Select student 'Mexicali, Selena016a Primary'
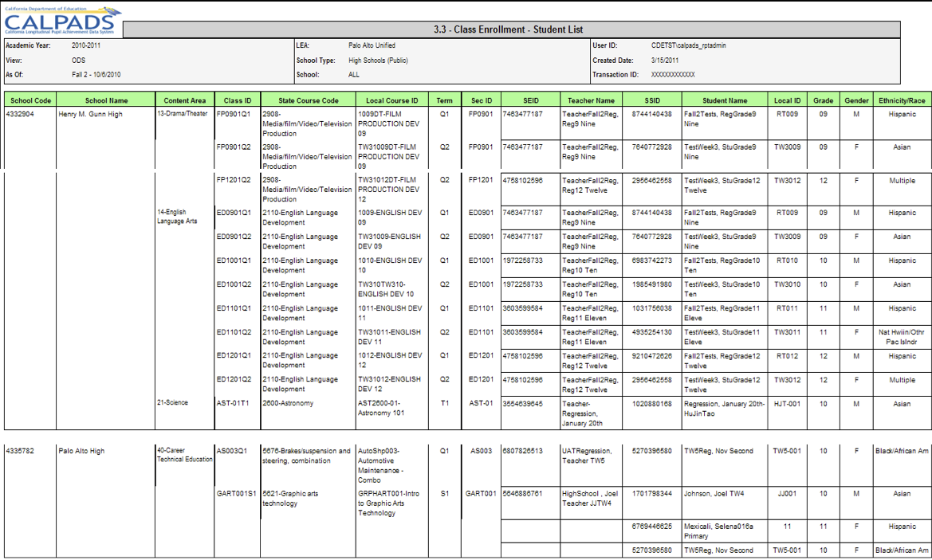Screen dimensions: 932x560 (718, 531)
